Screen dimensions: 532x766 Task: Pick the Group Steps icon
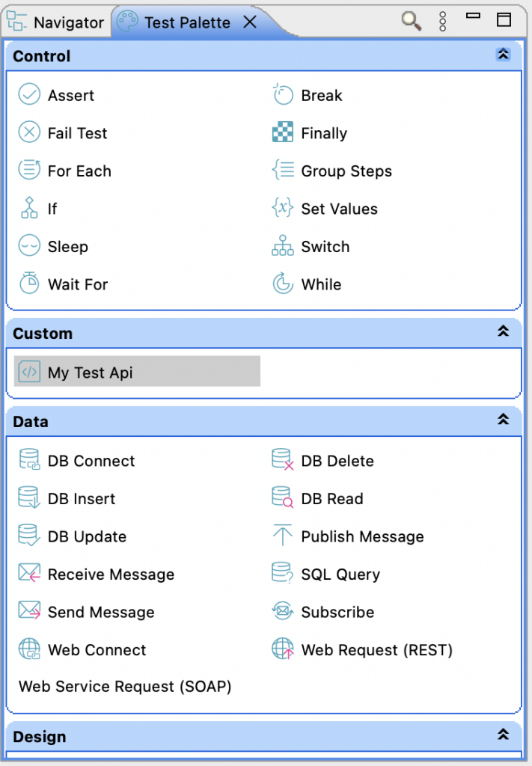pos(283,170)
